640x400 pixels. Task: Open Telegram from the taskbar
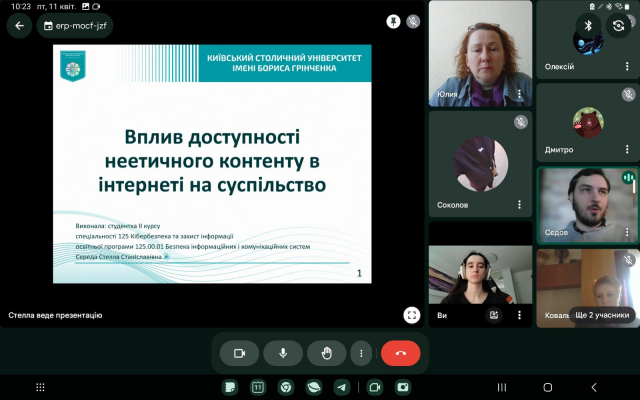pyautogui.click(x=341, y=387)
